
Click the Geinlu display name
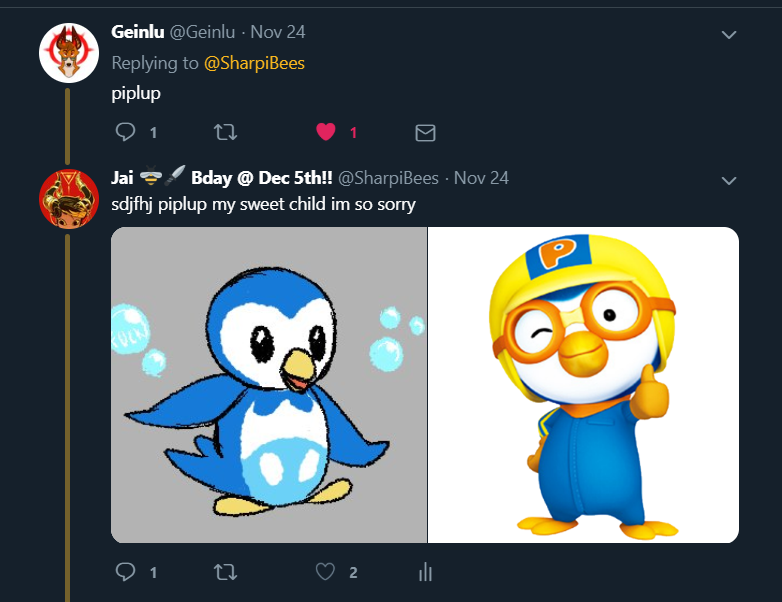(x=137, y=32)
